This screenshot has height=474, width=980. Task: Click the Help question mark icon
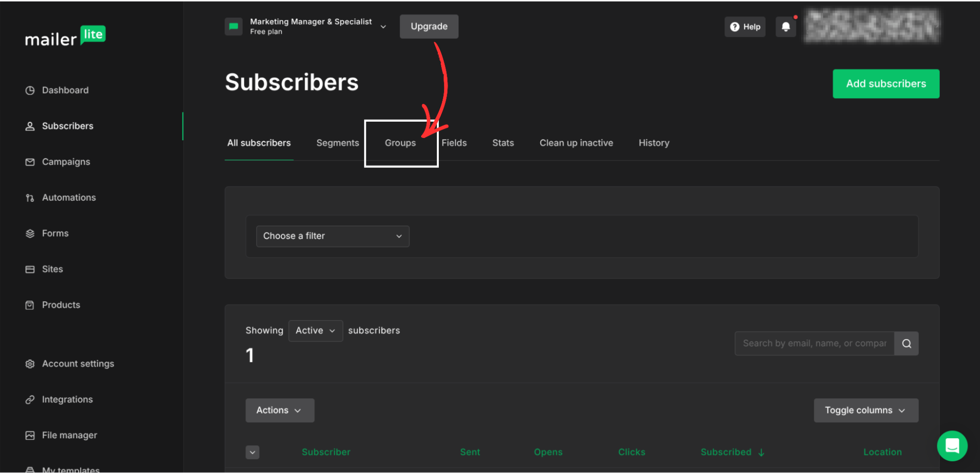(734, 26)
